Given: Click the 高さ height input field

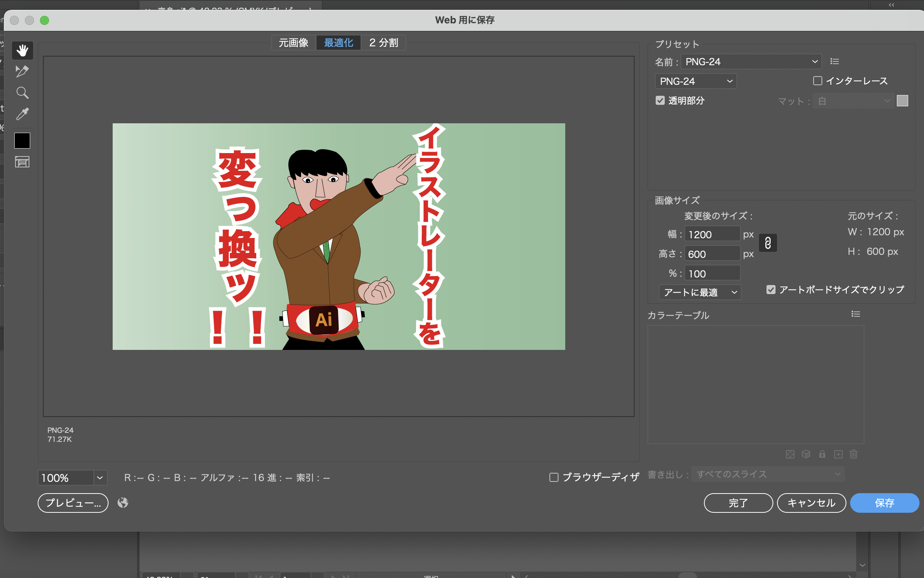Looking at the screenshot, I should tap(712, 254).
